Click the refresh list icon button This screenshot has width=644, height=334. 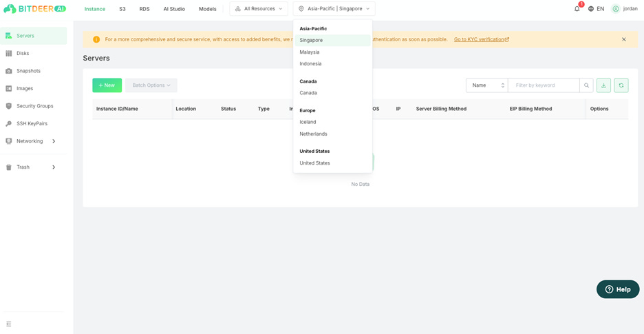click(x=621, y=85)
